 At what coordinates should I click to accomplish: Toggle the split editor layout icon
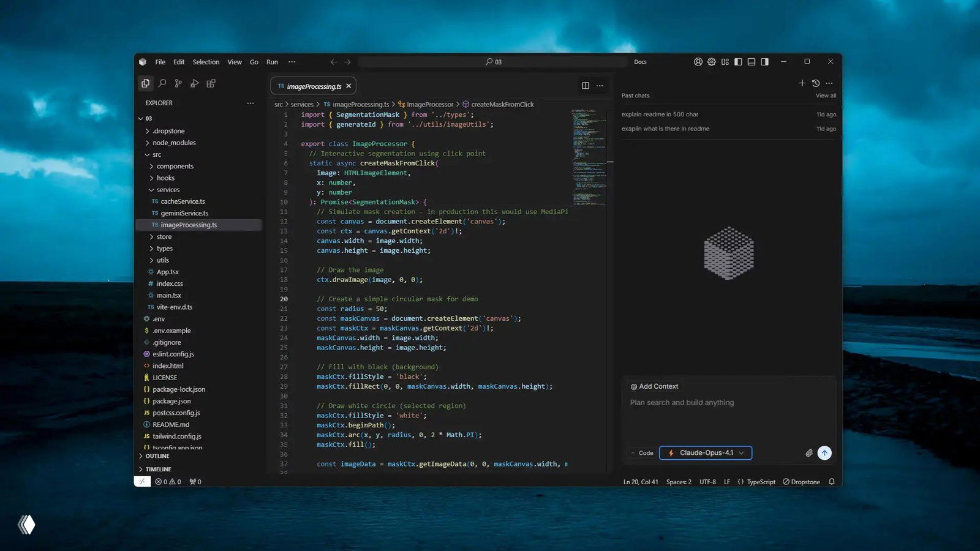(585, 86)
